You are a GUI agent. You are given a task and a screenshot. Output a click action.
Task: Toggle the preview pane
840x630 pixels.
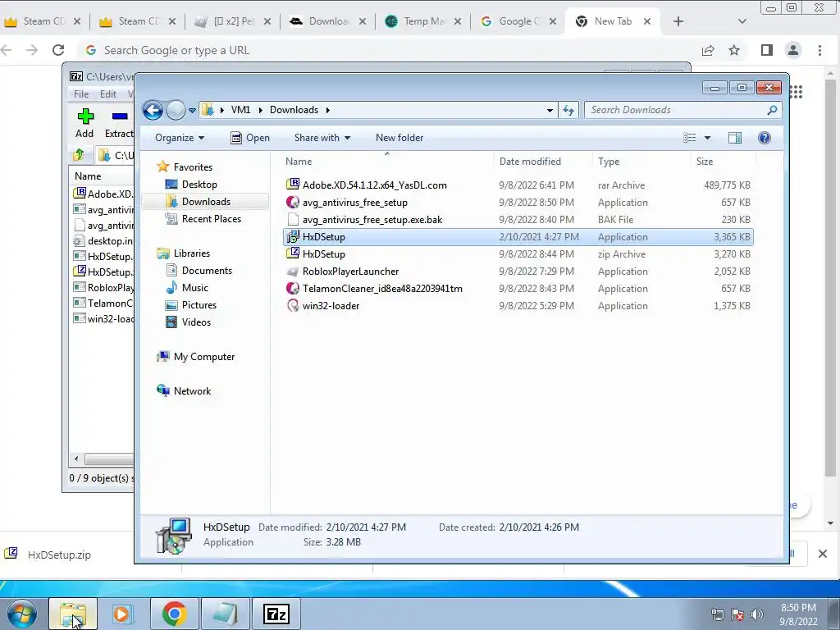click(x=734, y=138)
